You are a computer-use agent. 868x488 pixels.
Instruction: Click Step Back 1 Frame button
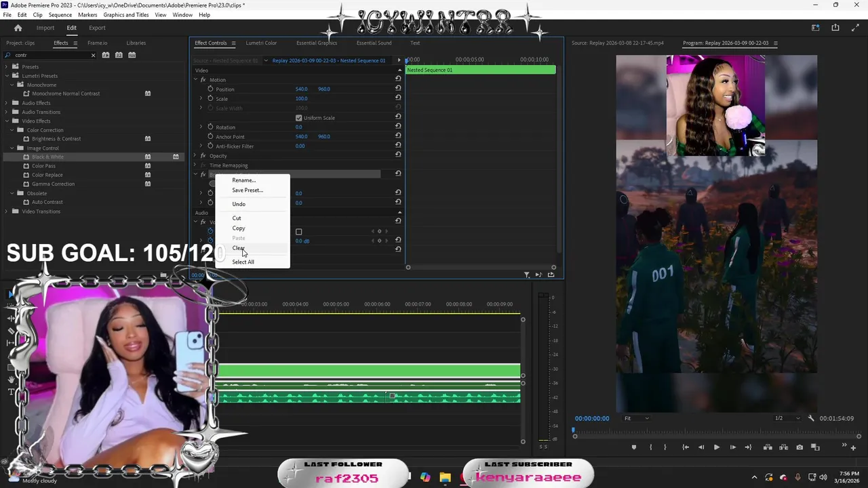tap(701, 447)
